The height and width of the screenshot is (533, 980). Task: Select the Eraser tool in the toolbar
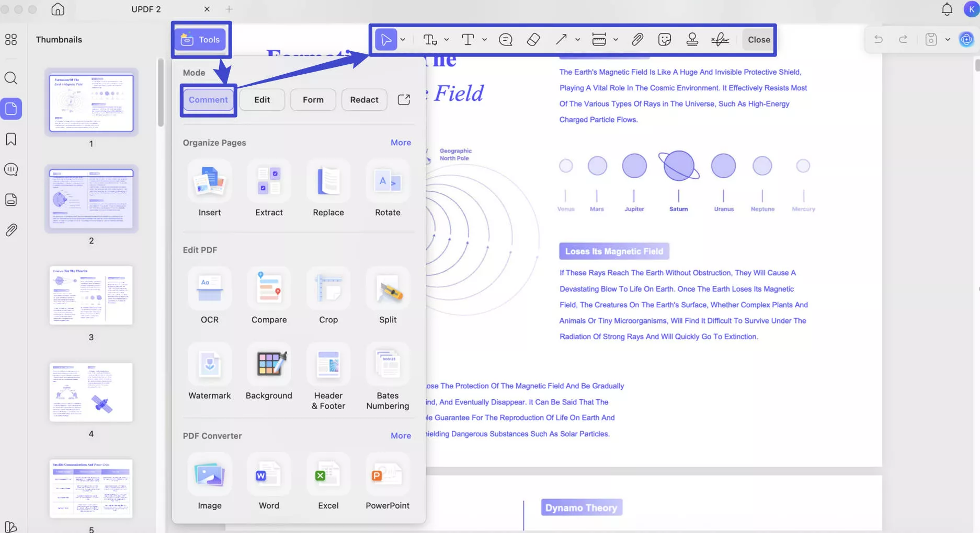pos(533,39)
